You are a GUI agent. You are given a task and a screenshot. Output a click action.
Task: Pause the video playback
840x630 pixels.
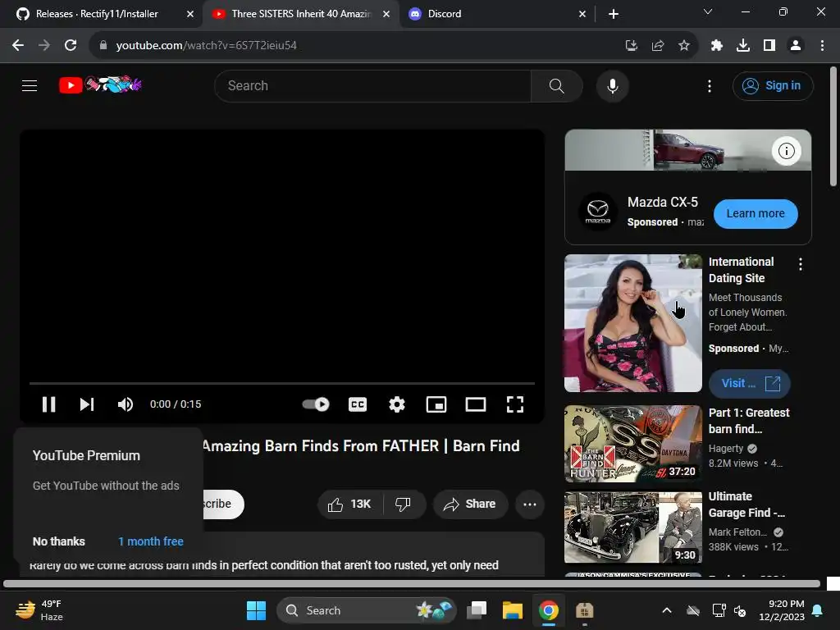[x=48, y=404]
